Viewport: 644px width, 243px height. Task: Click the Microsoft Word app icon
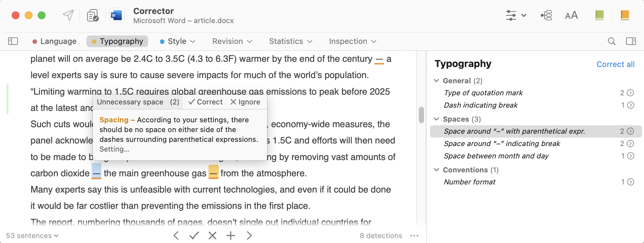point(117,15)
